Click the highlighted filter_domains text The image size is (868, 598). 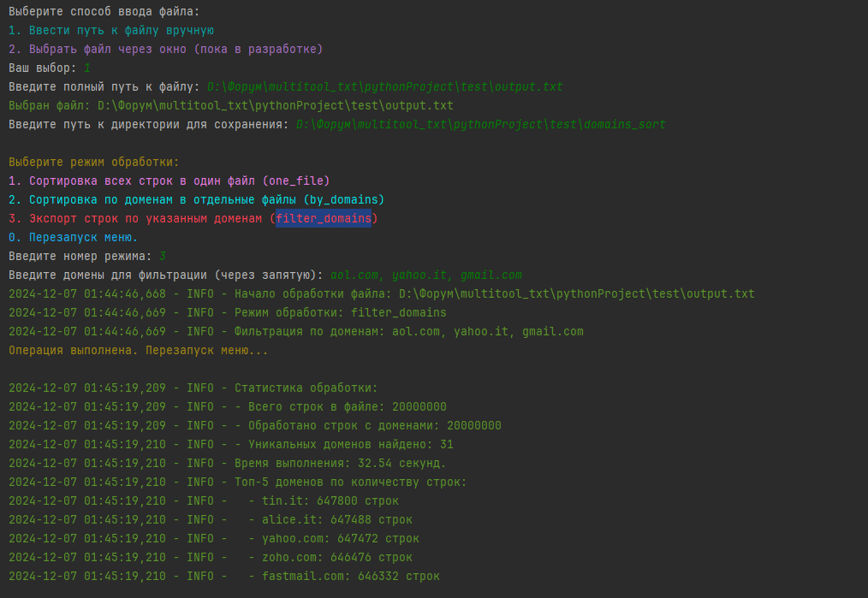click(324, 218)
